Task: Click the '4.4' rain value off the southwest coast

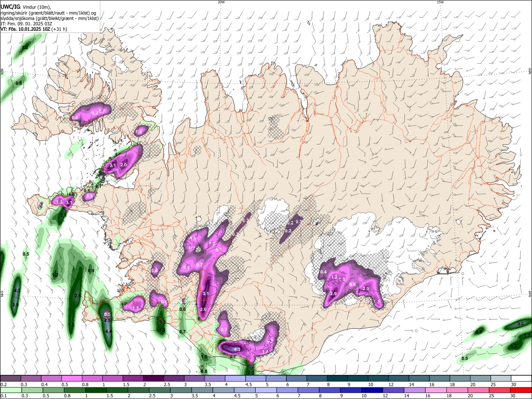Action: [108, 331]
